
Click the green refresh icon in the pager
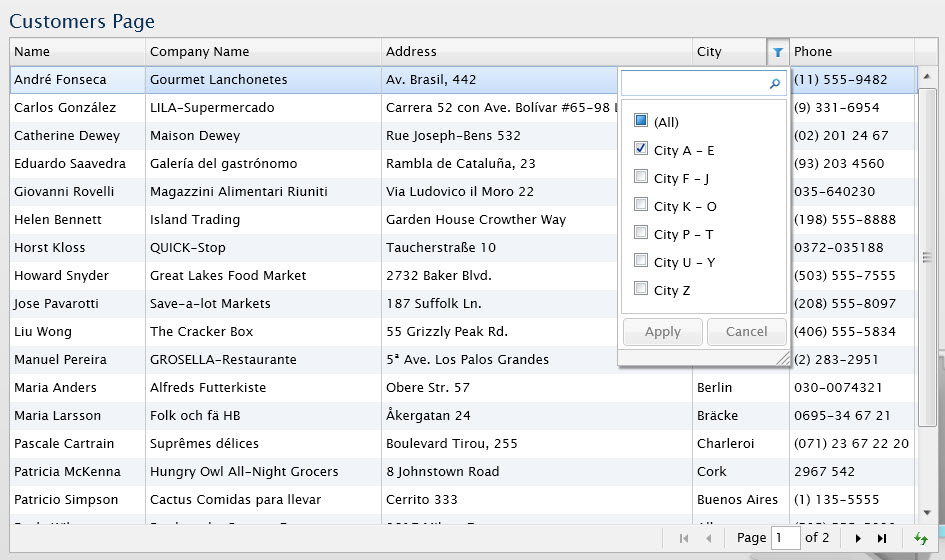(921, 538)
